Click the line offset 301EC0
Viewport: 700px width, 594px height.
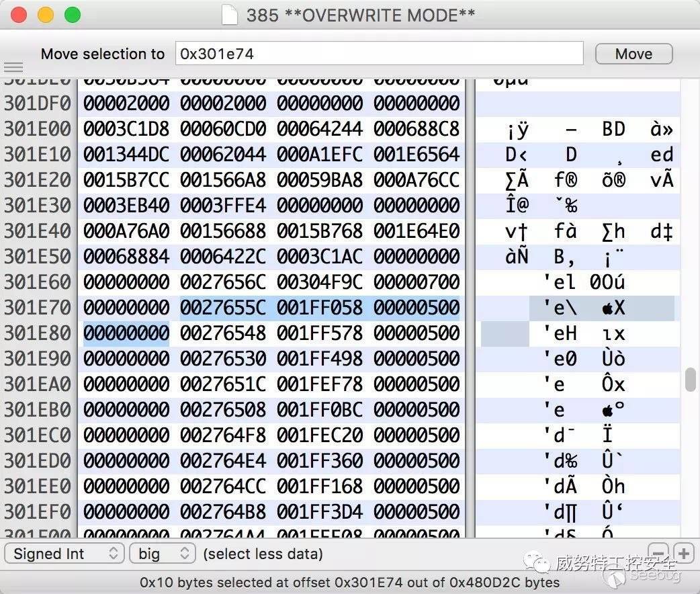(38, 435)
